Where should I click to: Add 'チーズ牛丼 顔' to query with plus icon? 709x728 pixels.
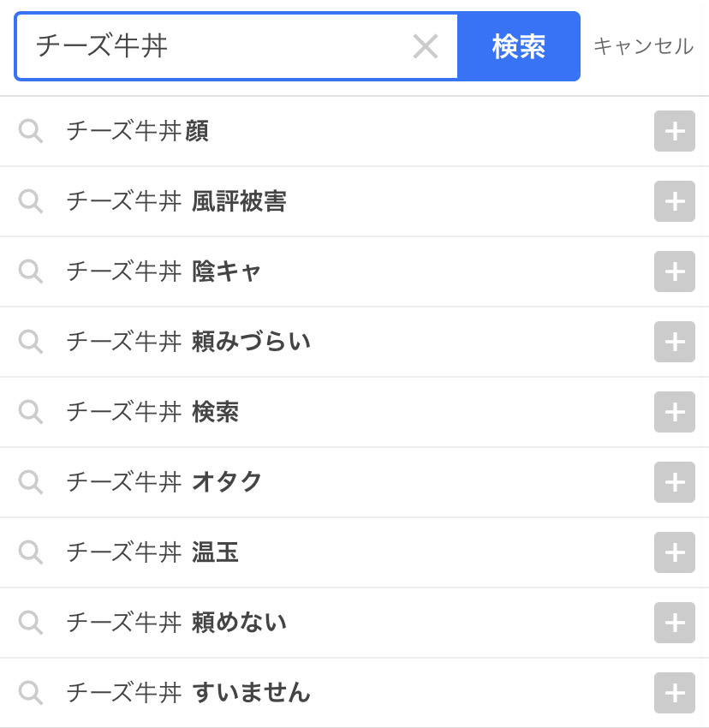point(674,131)
